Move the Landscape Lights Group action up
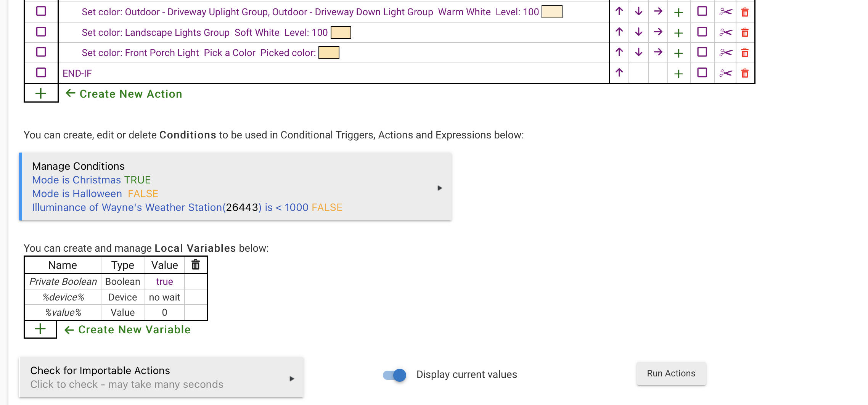 click(619, 32)
